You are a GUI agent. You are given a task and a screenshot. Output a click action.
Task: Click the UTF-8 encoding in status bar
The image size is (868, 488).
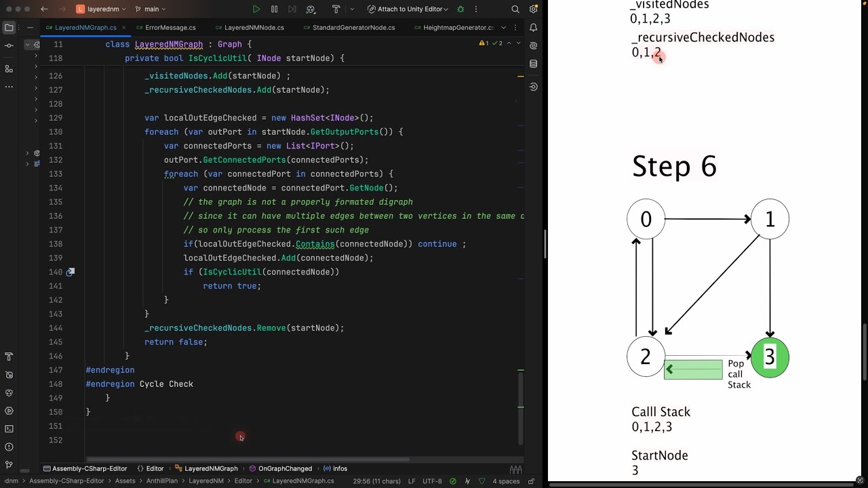coord(432,481)
